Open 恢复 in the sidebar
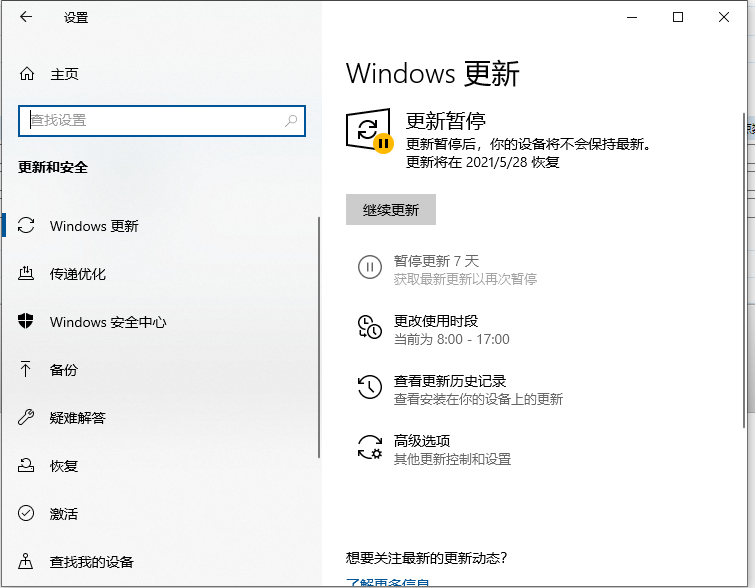 pyautogui.click(x=64, y=466)
